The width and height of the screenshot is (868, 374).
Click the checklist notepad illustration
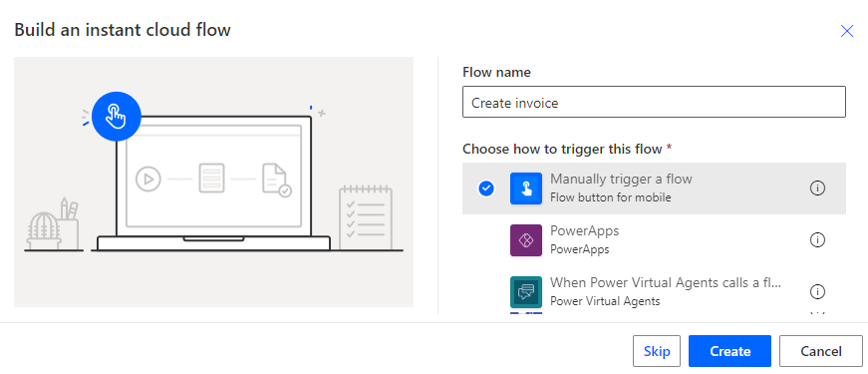[366, 217]
